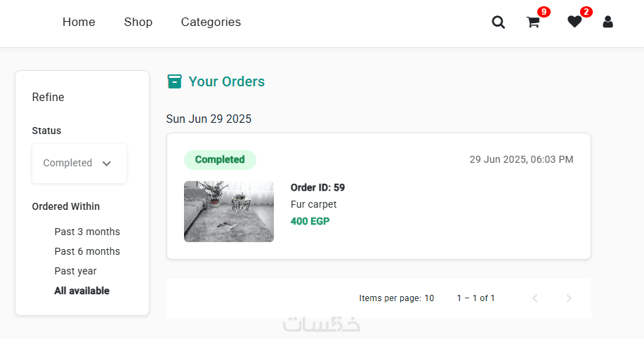Open the Categories menu item
644x339 pixels.
211,22
